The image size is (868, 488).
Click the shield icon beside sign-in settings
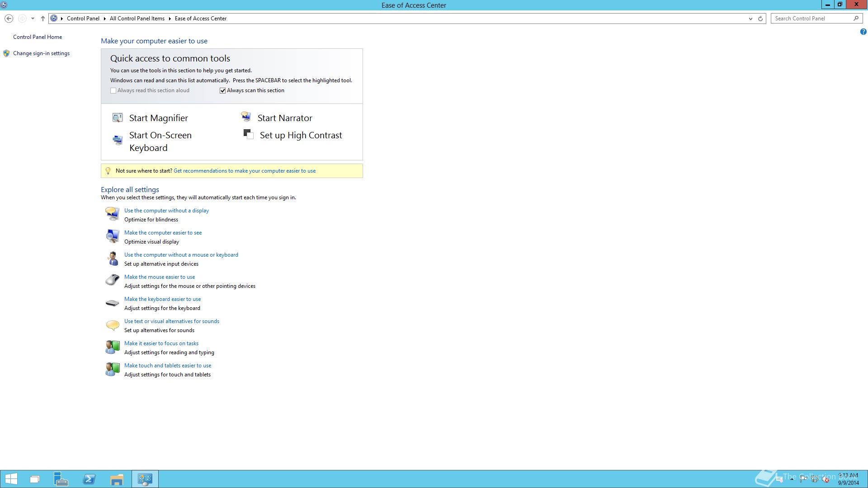(6, 53)
